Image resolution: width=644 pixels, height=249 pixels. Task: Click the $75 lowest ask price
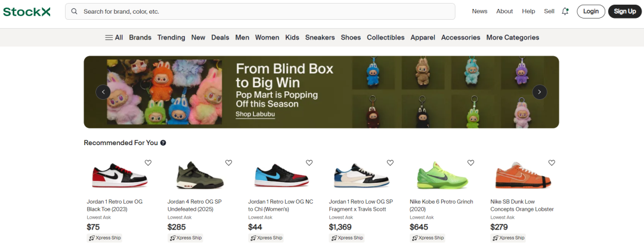[x=93, y=227]
